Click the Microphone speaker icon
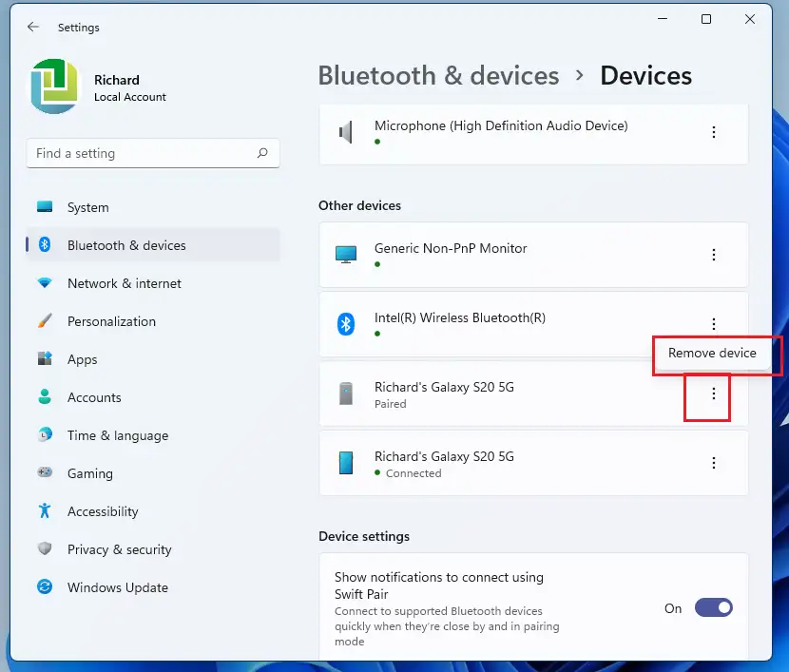The image size is (789, 672). pyautogui.click(x=346, y=132)
